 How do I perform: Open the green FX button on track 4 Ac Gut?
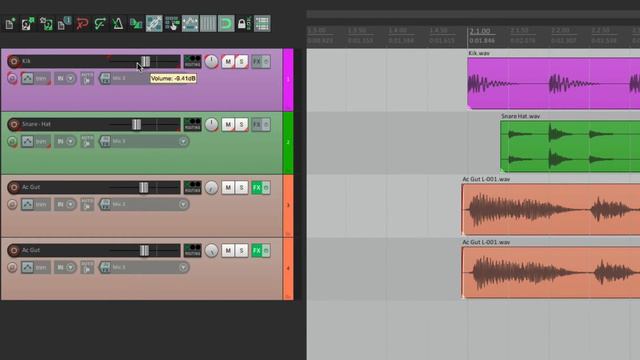pos(256,251)
